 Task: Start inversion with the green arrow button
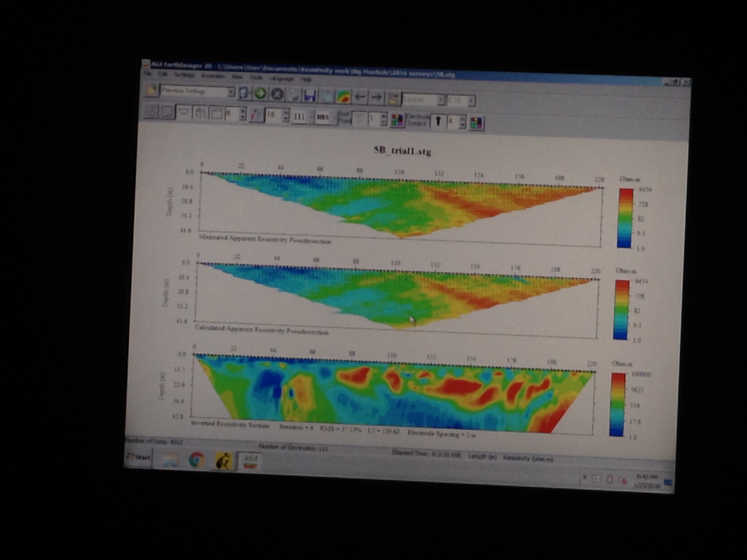coord(260,94)
